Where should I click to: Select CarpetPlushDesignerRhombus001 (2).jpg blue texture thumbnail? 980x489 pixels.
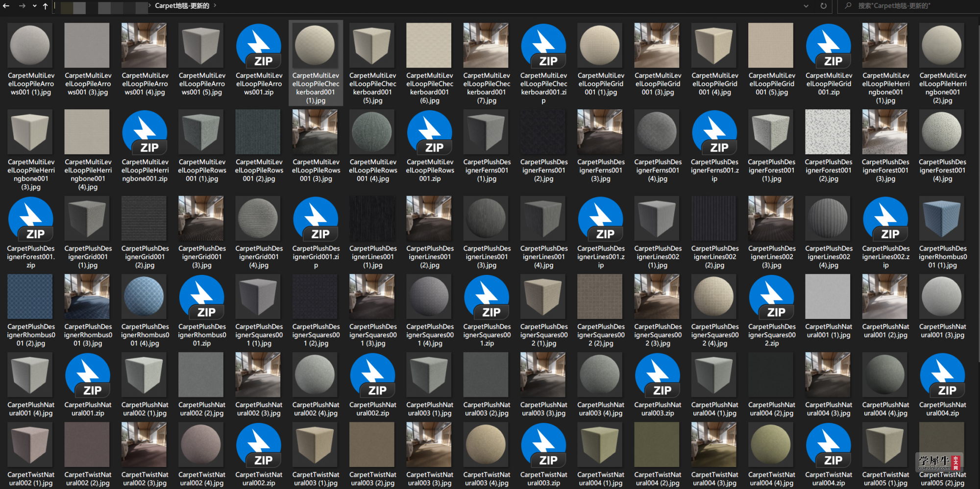(x=30, y=296)
